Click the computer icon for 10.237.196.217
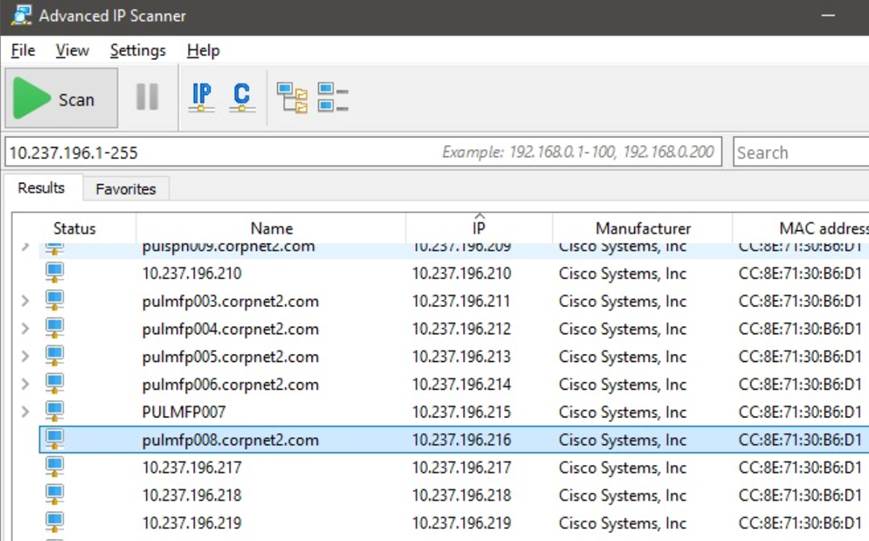 [54, 467]
